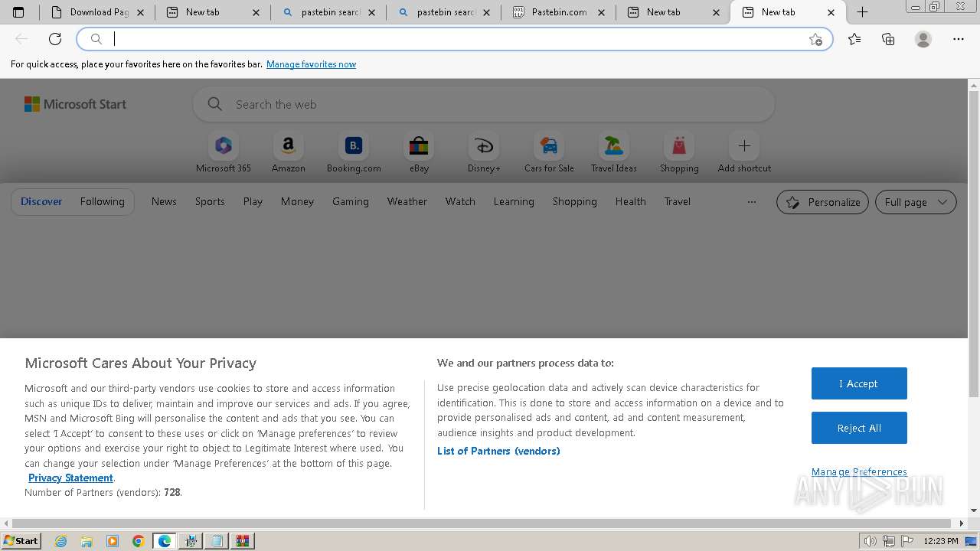
Task: Click the Search the web box
Action: (x=484, y=104)
